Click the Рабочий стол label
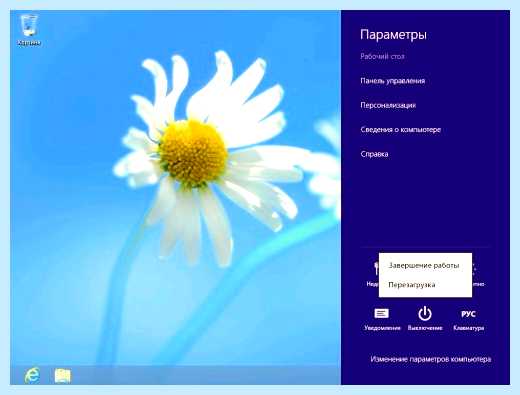Image resolution: width=520 pixels, height=395 pixels. pos(382,56)
